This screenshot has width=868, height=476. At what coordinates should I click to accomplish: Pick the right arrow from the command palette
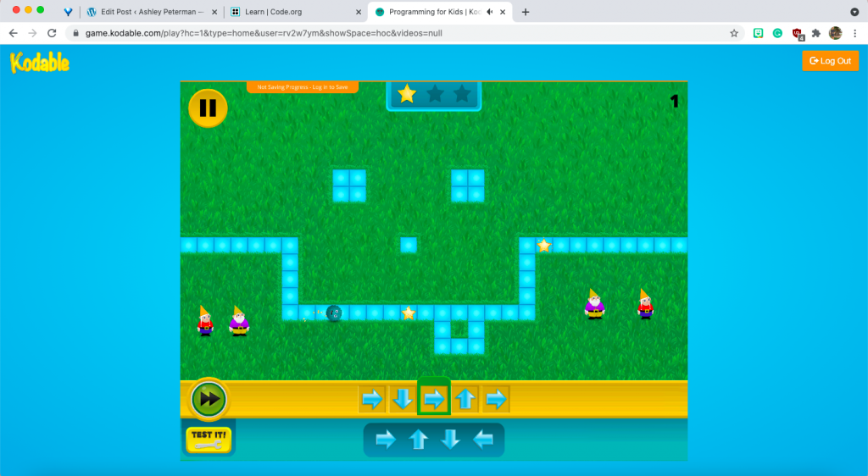(386, 440)
